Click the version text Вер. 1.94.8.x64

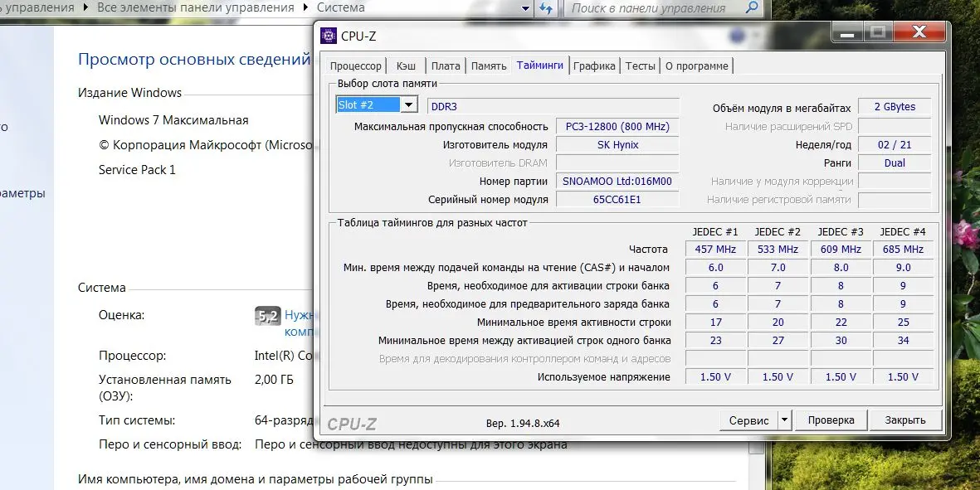(523, 423)
